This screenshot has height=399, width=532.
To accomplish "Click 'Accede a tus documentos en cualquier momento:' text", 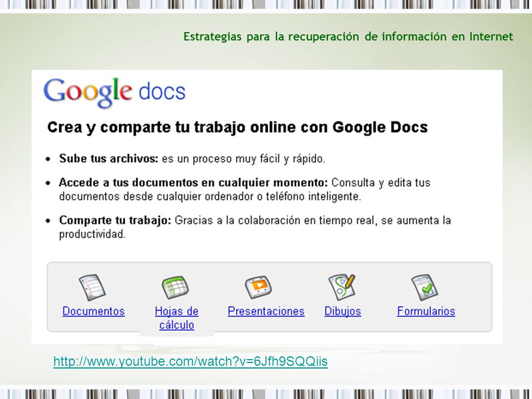I will pyautogui.click(x=193, y=182).
